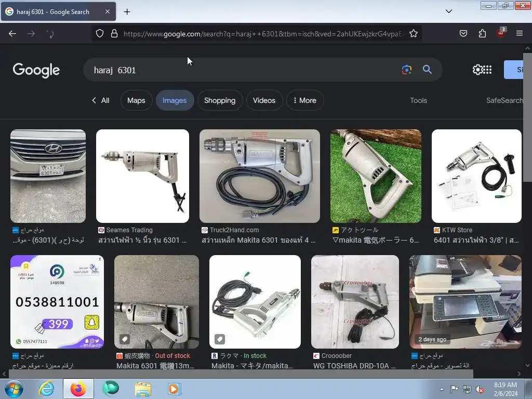
Task: Open the photocopier image posted 2 days ago
Action: click(x=465, y=302)
